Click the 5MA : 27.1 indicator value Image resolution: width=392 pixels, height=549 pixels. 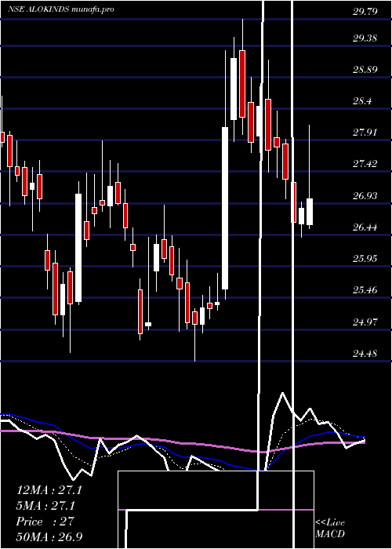point(45,506)
